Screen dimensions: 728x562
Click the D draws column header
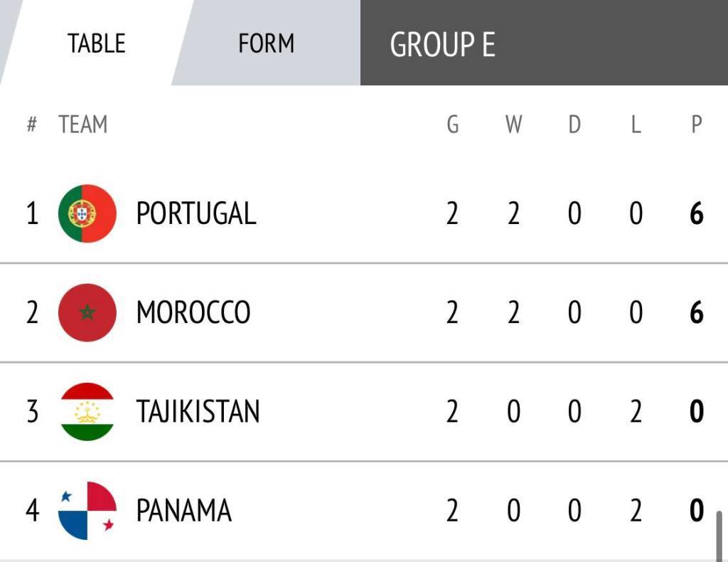[x=574, y=124]
